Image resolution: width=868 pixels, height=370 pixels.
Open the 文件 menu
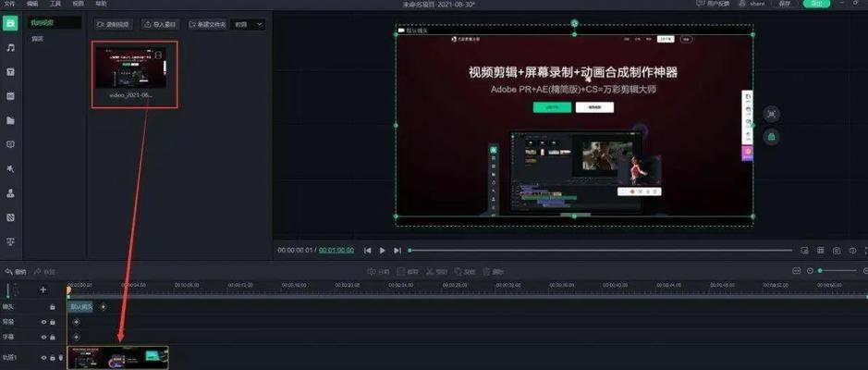point(9,4)
